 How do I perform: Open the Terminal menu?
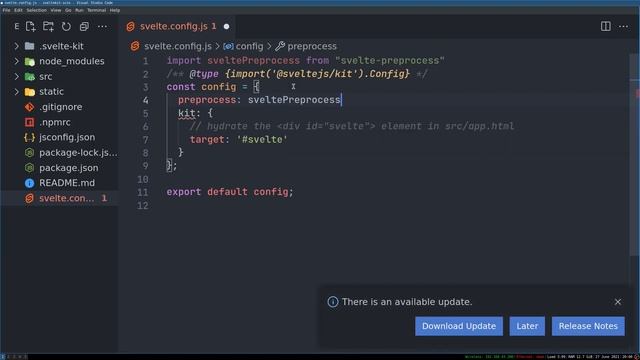97,10
